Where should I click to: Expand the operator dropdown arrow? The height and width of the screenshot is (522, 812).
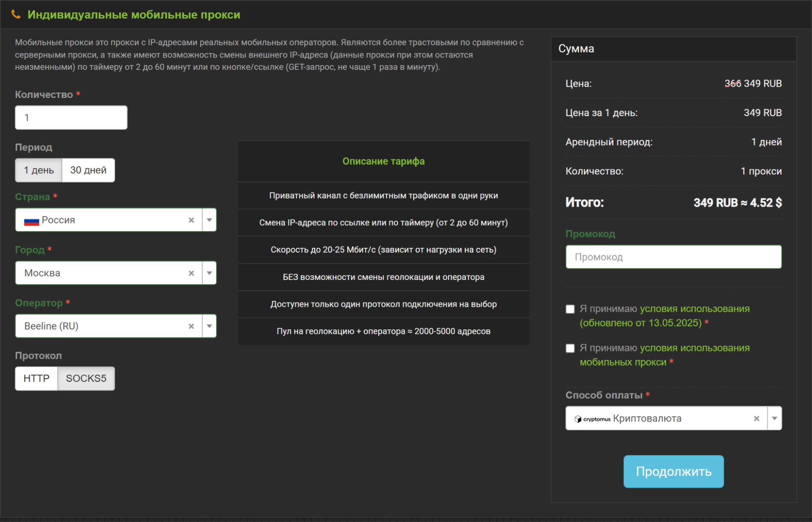(x=209, y=326)
